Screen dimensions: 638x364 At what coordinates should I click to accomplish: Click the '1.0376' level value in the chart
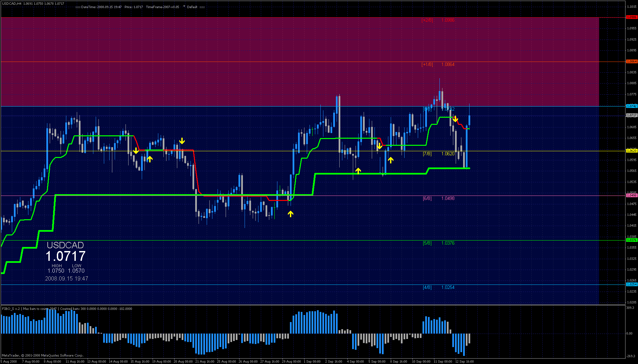(448, 243)
